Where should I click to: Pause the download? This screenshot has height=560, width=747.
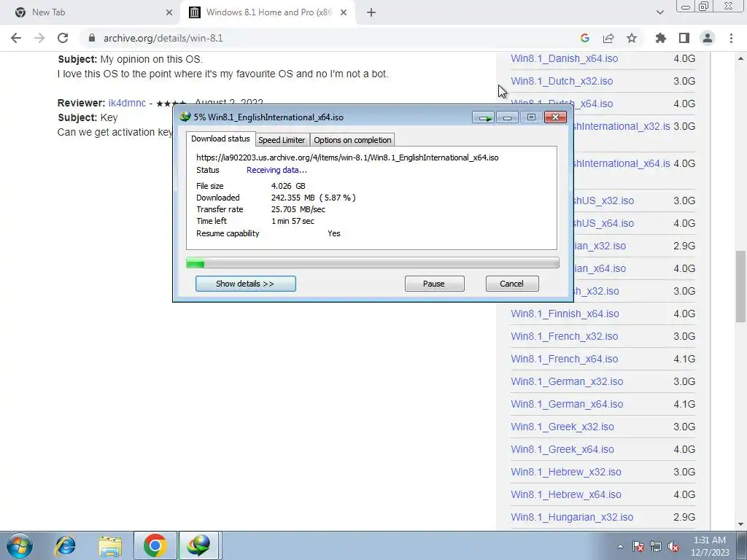coord(434,284)
